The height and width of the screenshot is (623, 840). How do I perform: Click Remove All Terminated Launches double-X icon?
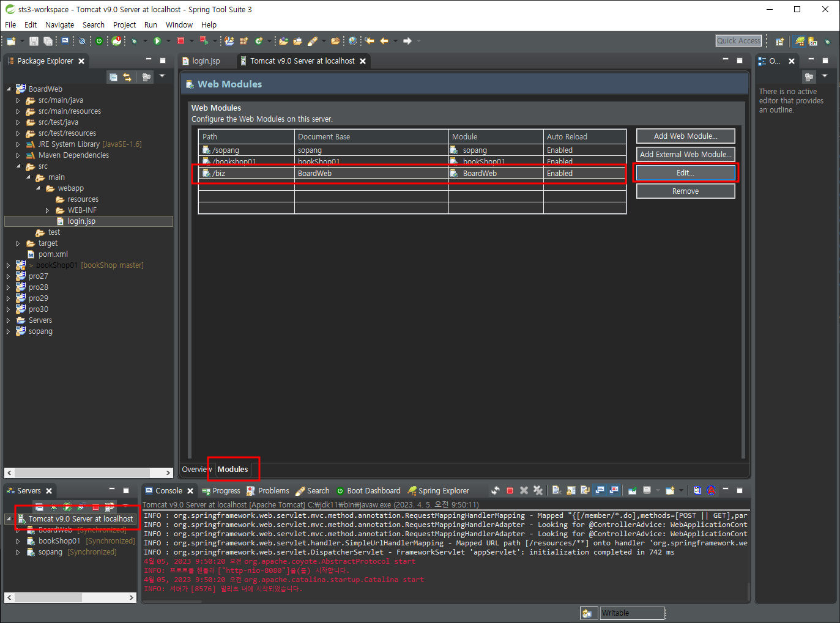point(538,490)
